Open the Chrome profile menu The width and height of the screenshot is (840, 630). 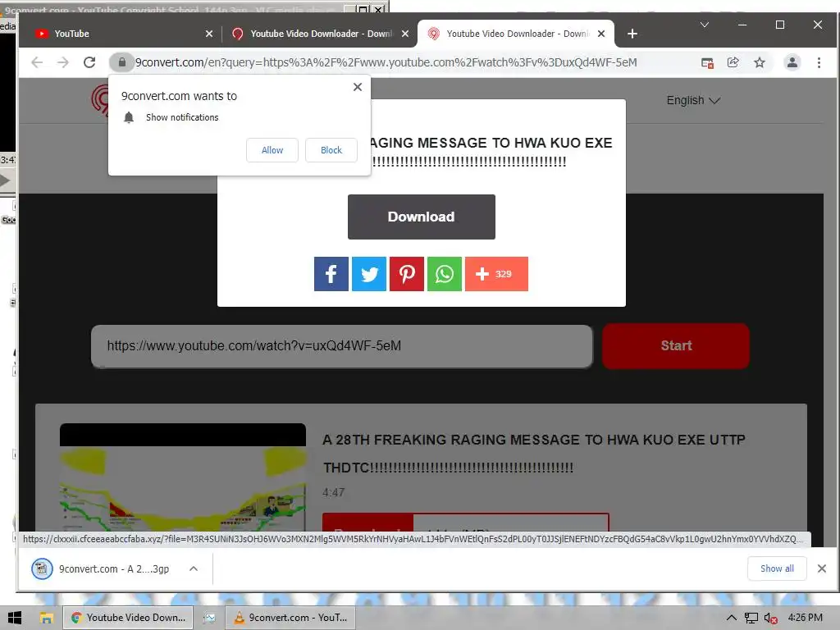pos(792,62)
